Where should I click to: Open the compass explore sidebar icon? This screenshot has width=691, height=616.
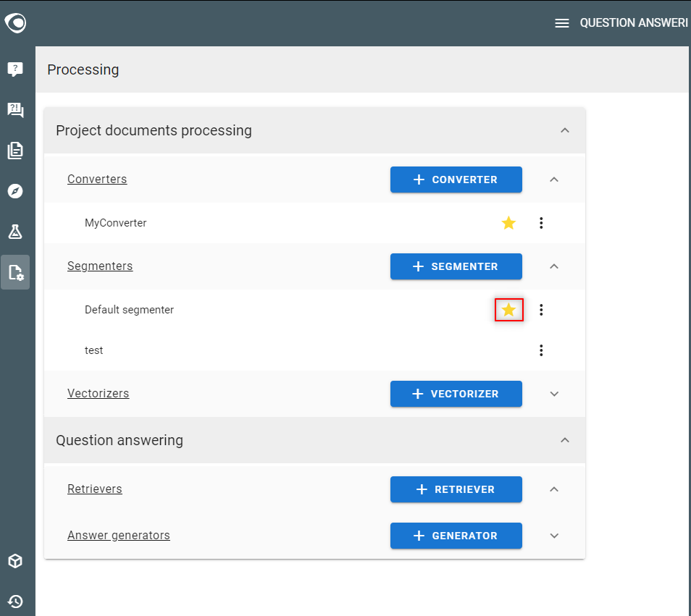pyautogui.click(x=15, y=191)
